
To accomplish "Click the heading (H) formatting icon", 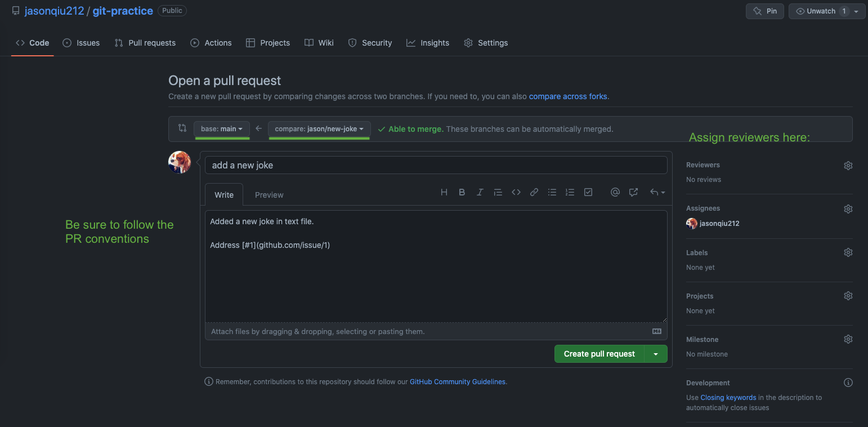I will 444,192.
